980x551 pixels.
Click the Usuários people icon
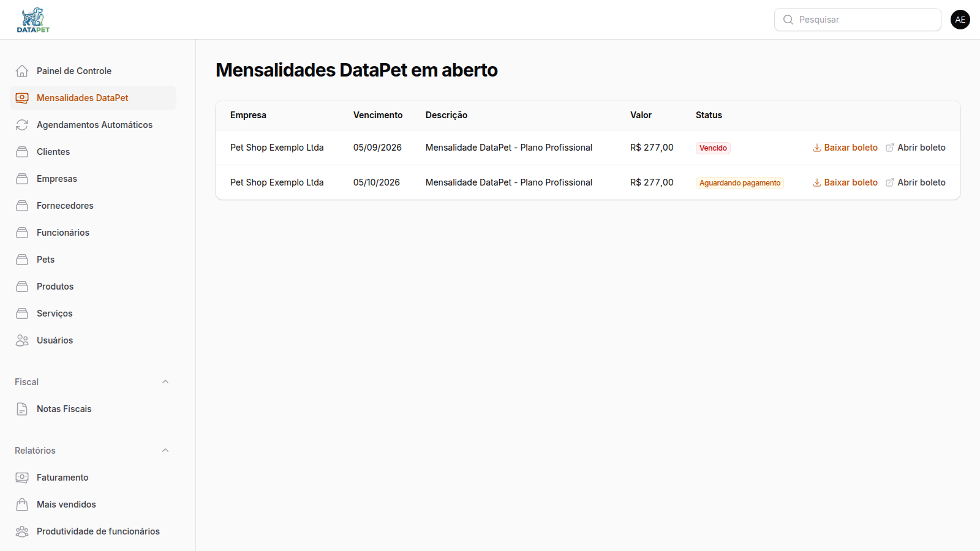coord(22,340)
